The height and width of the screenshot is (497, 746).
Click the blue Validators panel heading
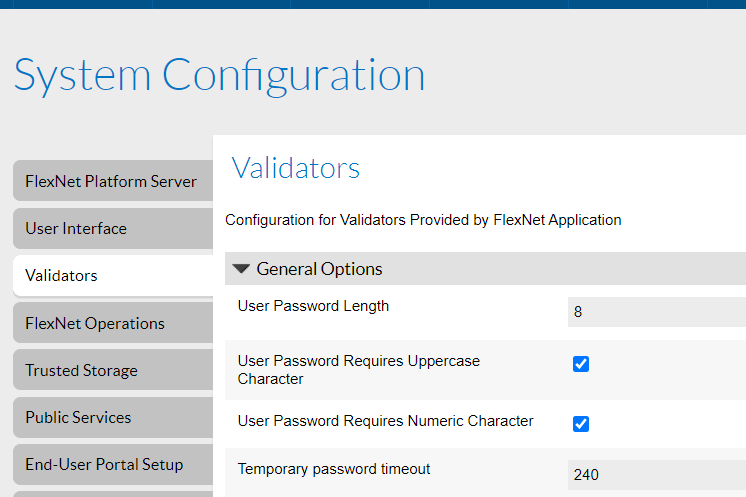click(295, 168)
